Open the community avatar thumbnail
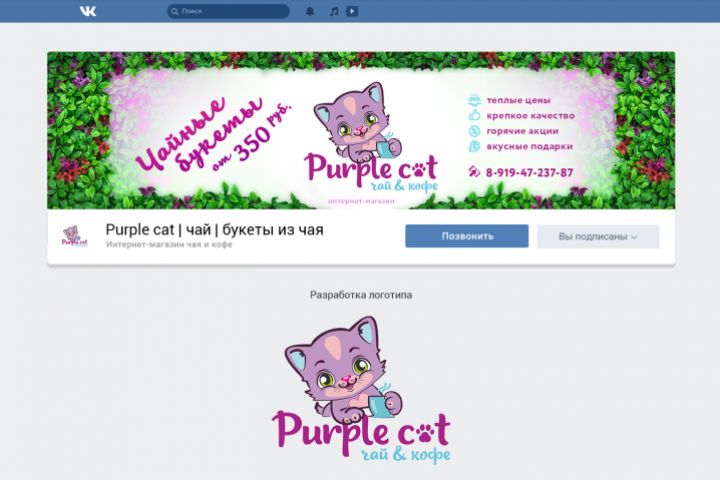This screenshot has height=480, width=720. pyautogui.click(x=74, y=236)
